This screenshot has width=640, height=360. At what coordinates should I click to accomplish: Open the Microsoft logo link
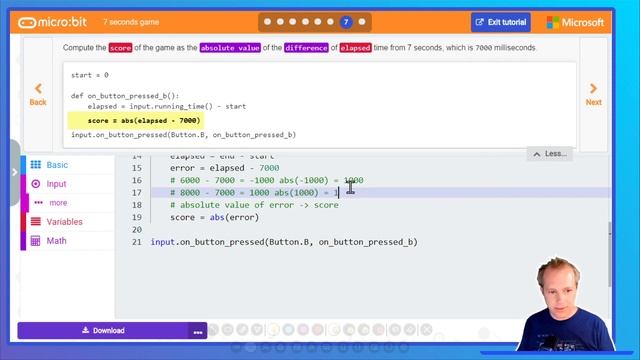point(575,22)
